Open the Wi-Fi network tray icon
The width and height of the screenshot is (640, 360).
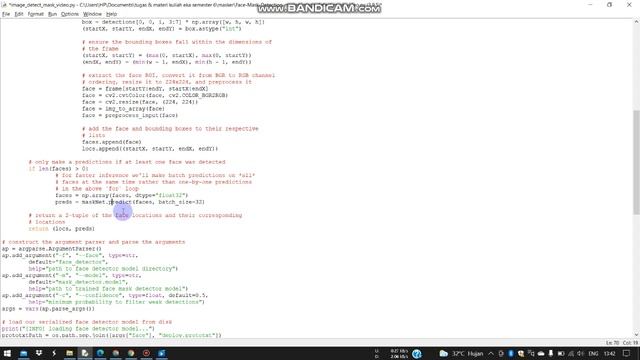(571, 353)
